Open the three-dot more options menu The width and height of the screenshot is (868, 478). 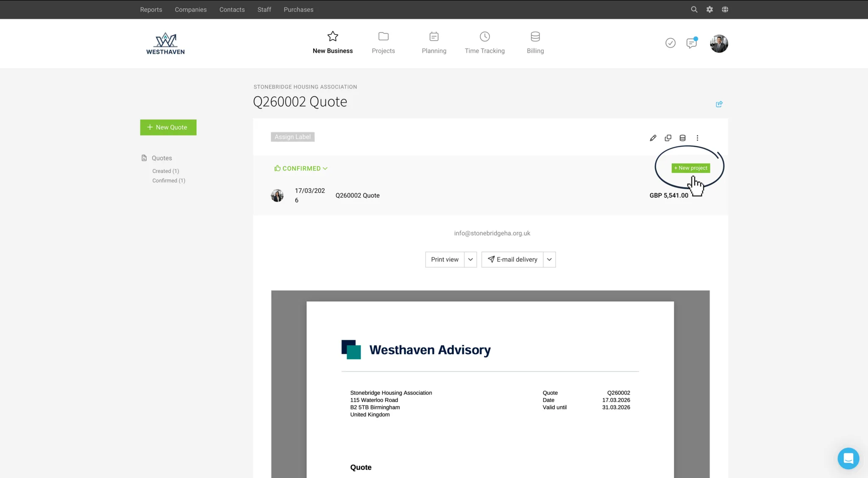point(697,138)
